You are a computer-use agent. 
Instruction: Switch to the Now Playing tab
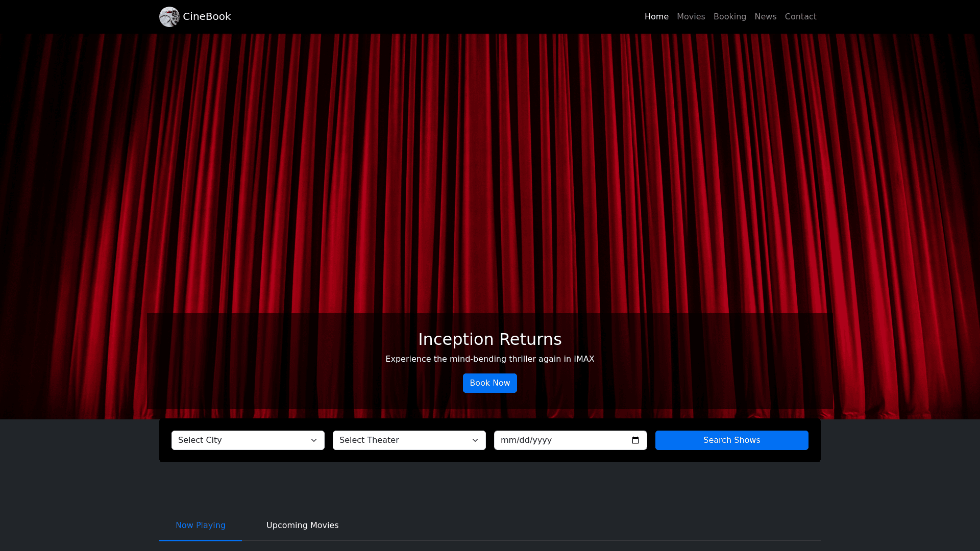[x=201, y=525]
